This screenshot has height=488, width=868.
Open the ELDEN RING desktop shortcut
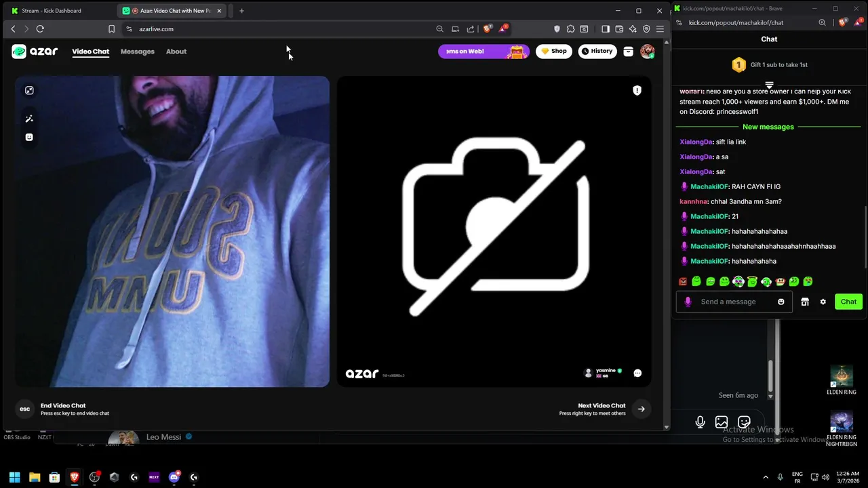coord(842,380)
